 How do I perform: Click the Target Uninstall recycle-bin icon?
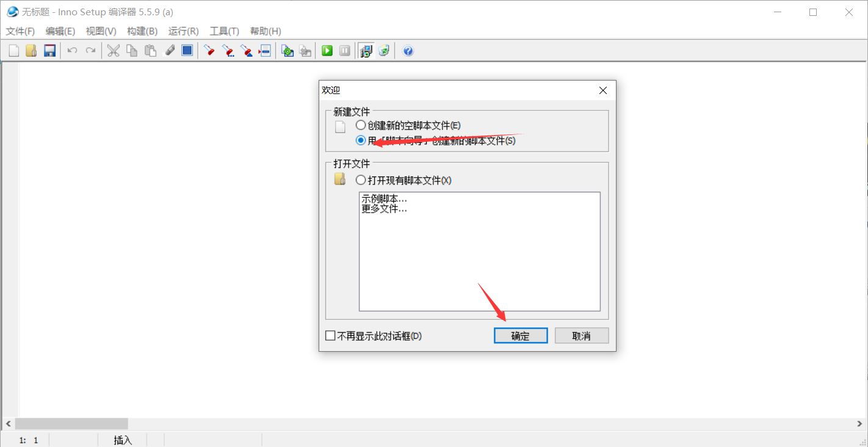point(384,51)
